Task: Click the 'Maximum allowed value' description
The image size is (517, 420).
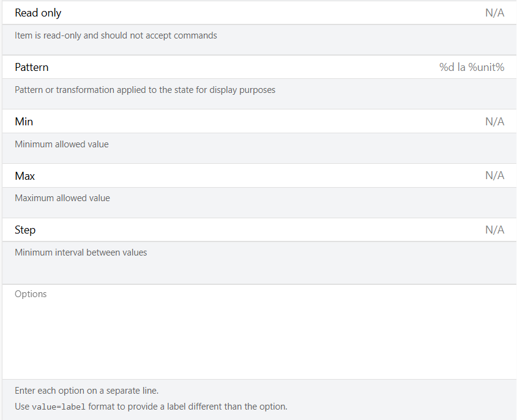Action: (x=62, y=198)
